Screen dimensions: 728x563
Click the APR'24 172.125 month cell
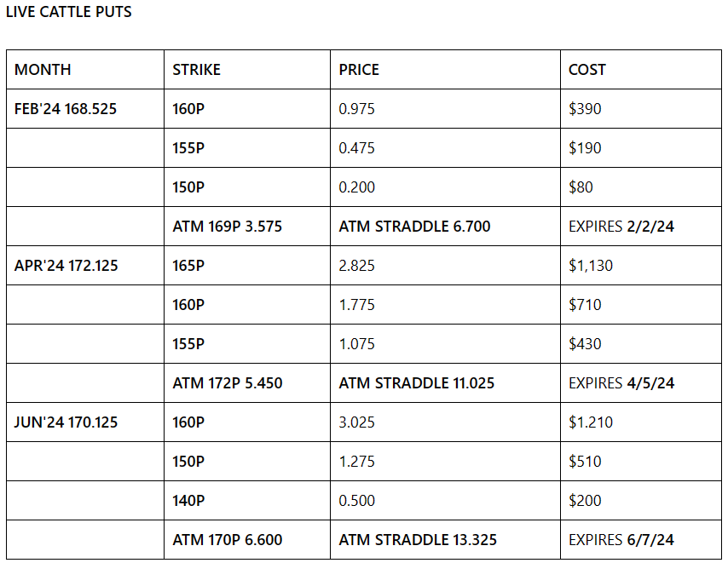pyautogui.click(x=66, y=266)
